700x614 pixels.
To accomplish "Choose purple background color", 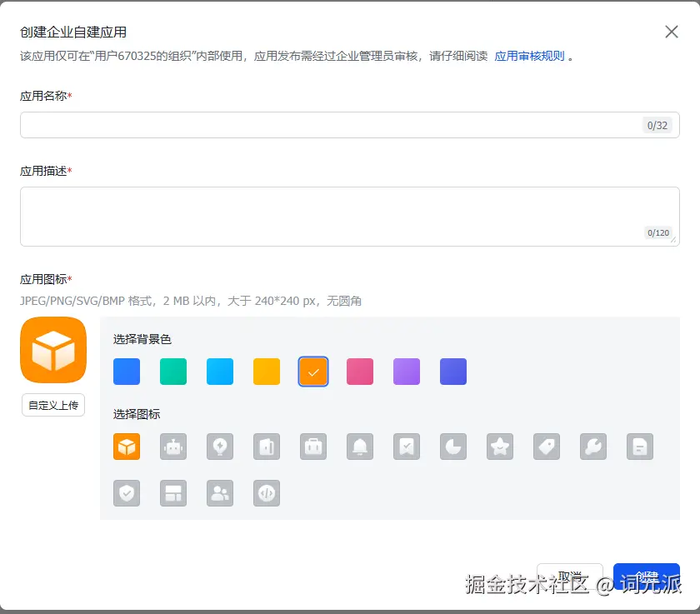I will click(407, 372).
